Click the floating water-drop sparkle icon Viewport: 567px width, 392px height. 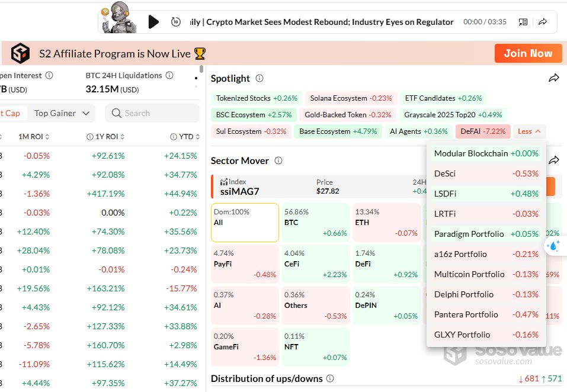tap(554, 246)
